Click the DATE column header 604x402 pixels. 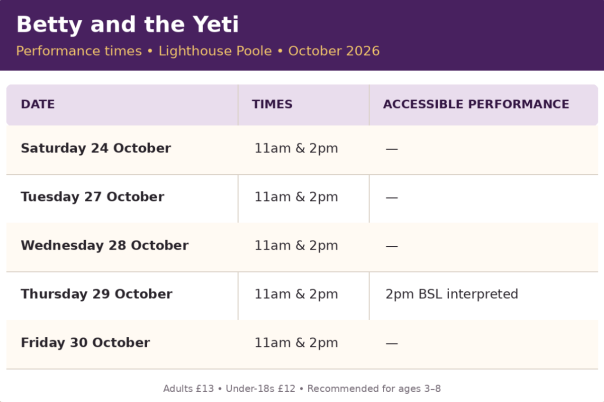(122, 105)
